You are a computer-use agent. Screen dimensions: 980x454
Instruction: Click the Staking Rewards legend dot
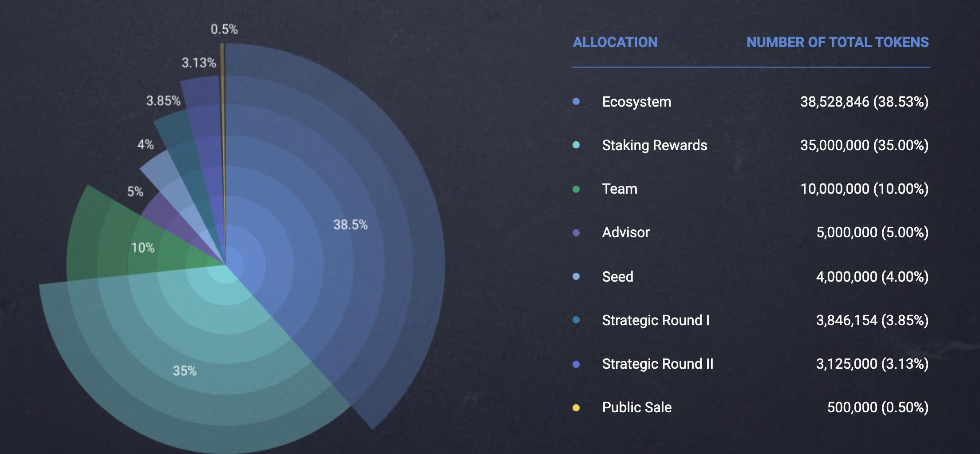click(576, 145)
